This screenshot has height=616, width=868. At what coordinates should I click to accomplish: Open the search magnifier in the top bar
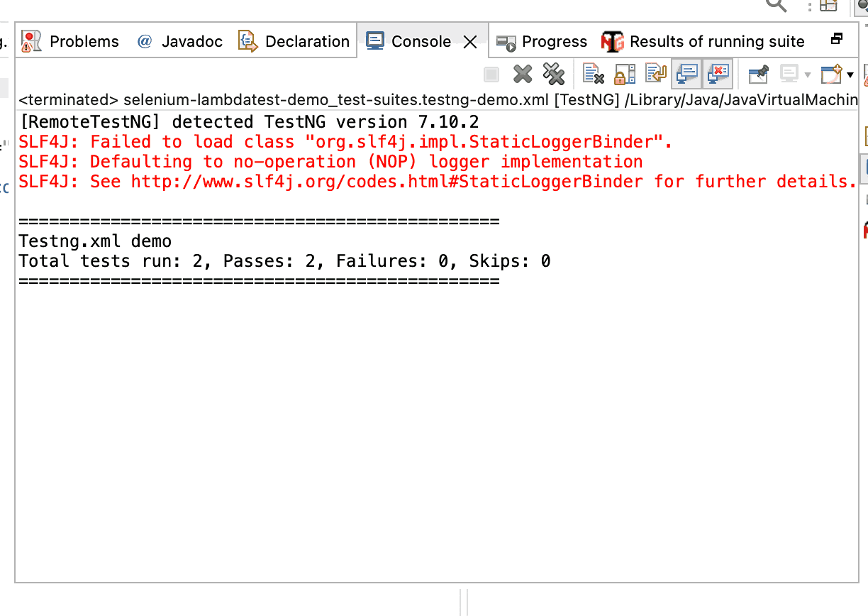pyautogui.click(x=775, y=6)
